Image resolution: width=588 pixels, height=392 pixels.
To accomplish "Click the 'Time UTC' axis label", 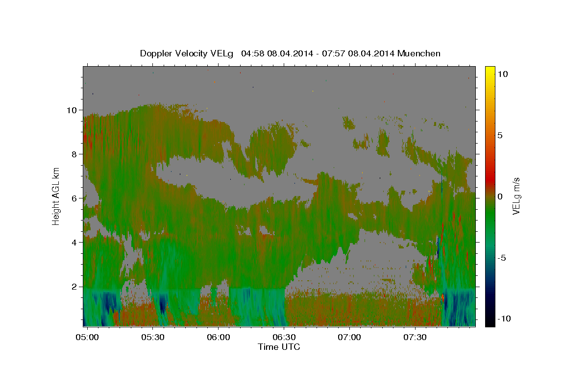I will 279,347.
